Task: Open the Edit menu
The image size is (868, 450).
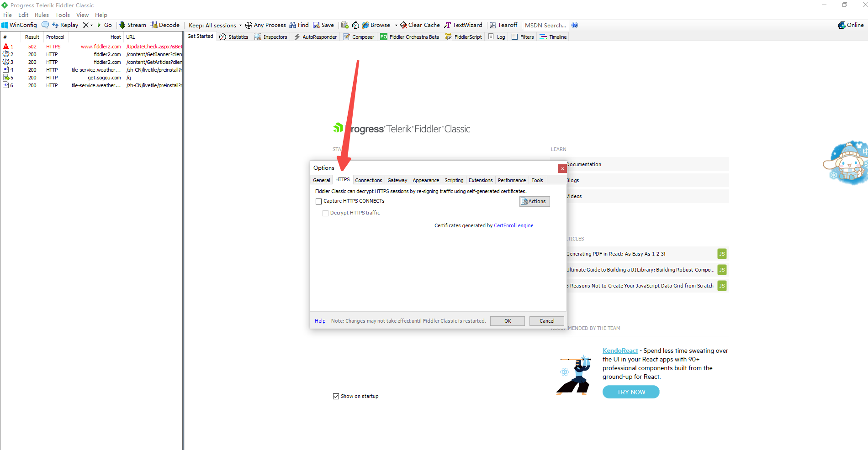Action: [x=23, y=15]
